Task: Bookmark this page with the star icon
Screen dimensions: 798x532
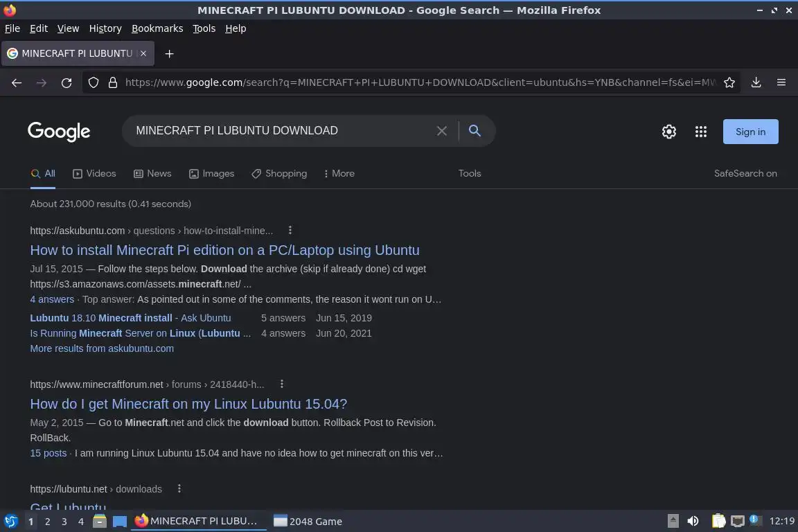Action: coord(729,82)
